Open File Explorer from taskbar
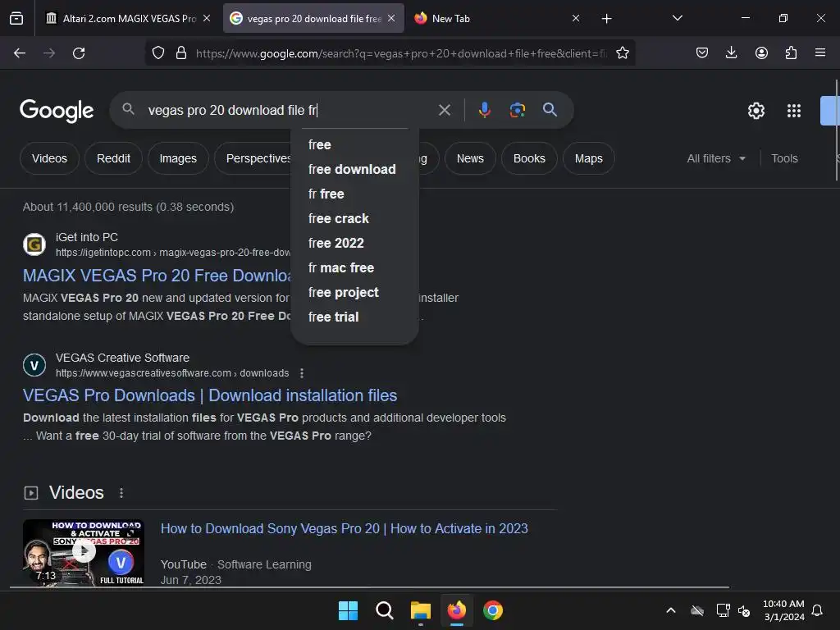 [421, 610]
